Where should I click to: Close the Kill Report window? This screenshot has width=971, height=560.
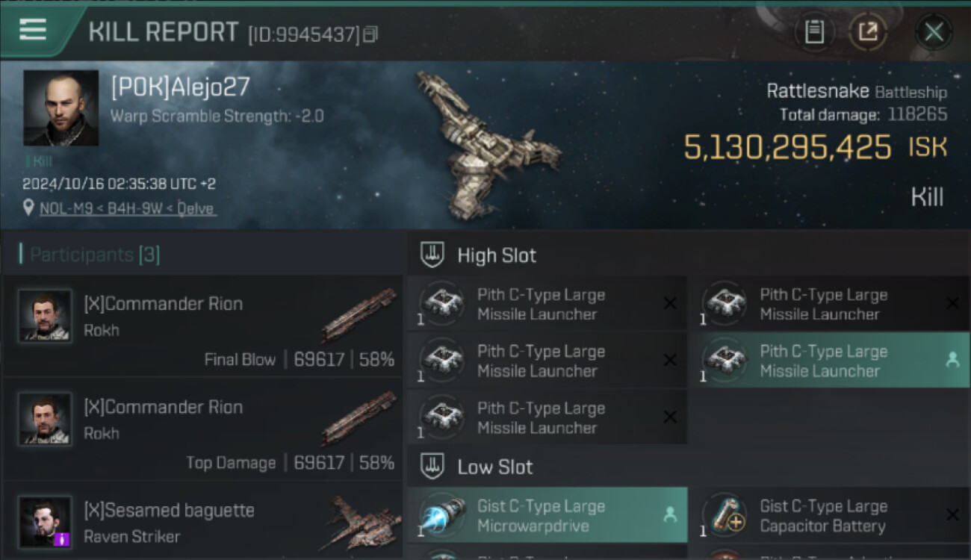[934, 32]
